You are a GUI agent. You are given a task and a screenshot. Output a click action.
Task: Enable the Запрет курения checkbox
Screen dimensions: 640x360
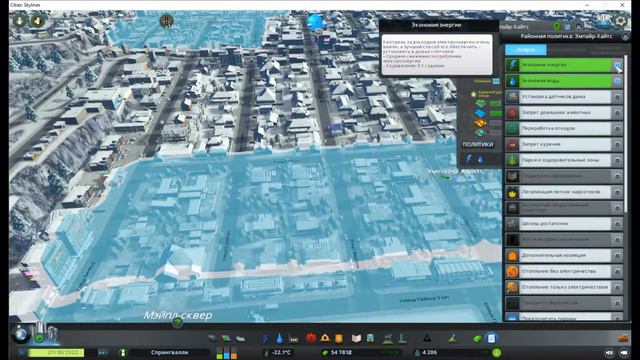click(x=617, y=144)
